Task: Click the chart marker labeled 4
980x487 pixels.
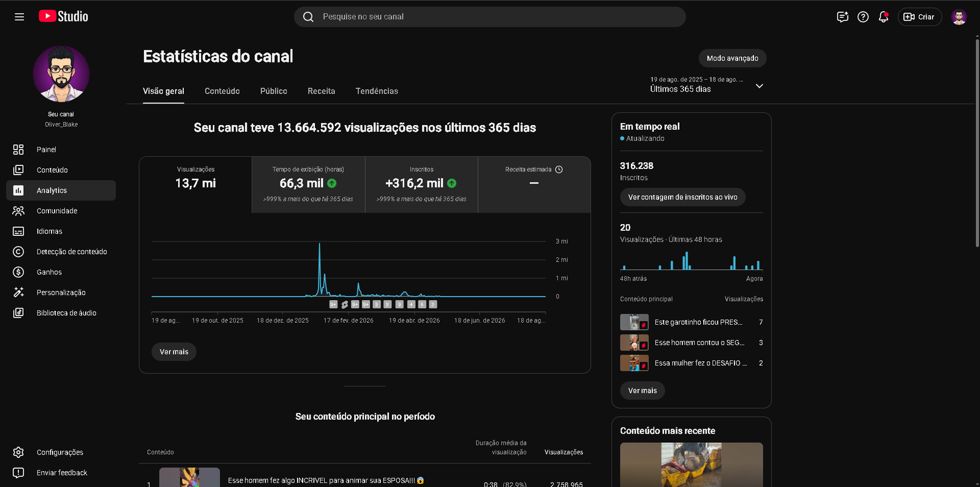Action: click(x=411, y=304)
